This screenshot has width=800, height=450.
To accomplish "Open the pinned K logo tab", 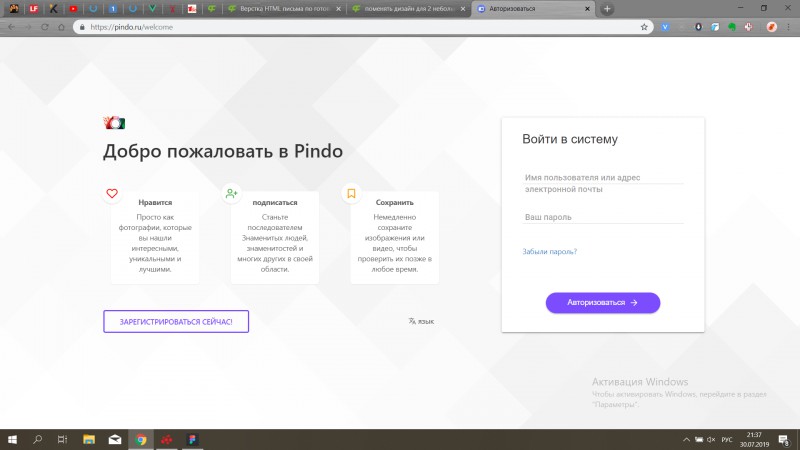I will click(54, 9).
